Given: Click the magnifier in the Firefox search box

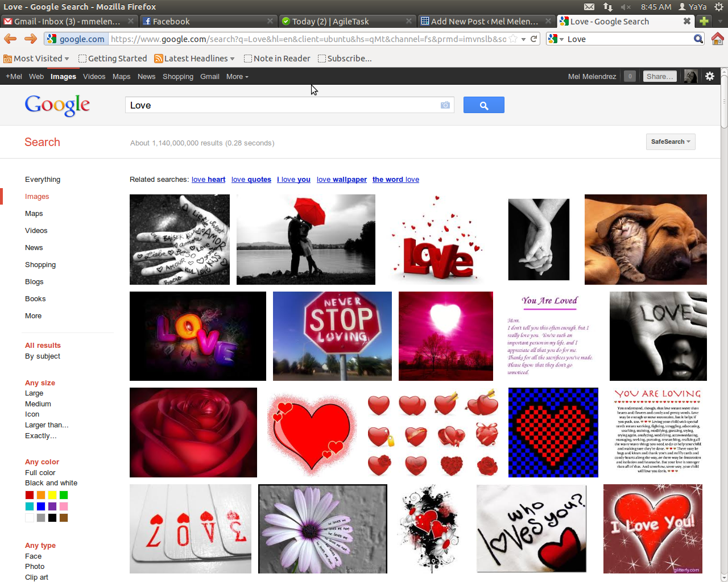Looking at the screenshot, I should (698, 39).
